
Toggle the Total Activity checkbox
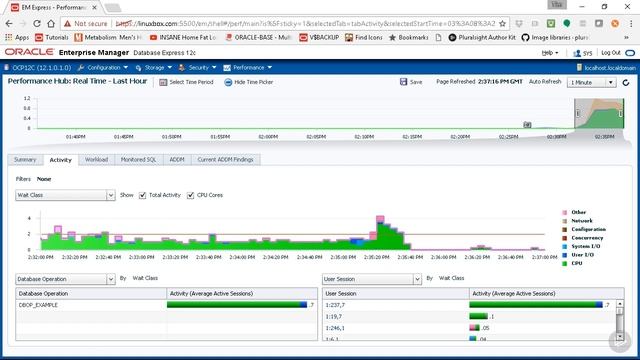point(142,196)
